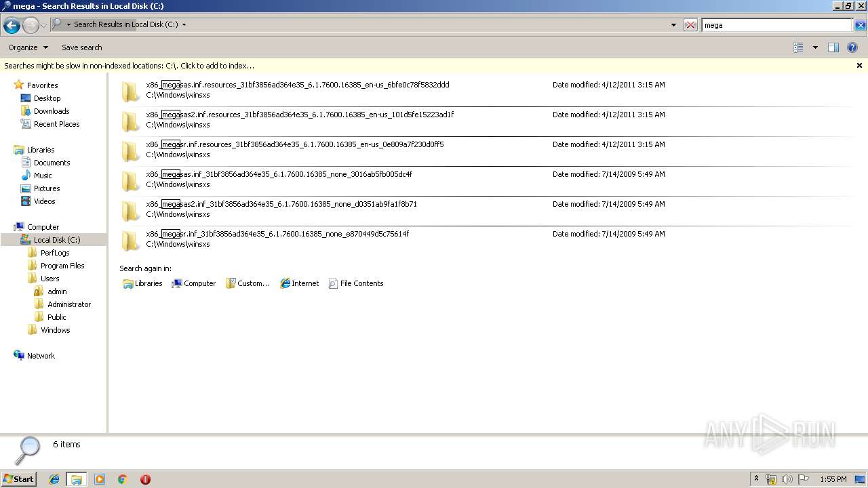This screenshot has height=488, width=868.
Task: Open the red Opera-style taskbar icon
Action: (145, 479)
